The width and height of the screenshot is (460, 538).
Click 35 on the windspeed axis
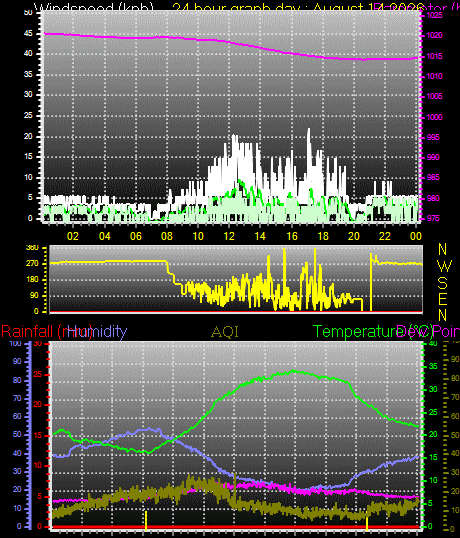pos(28,74)
